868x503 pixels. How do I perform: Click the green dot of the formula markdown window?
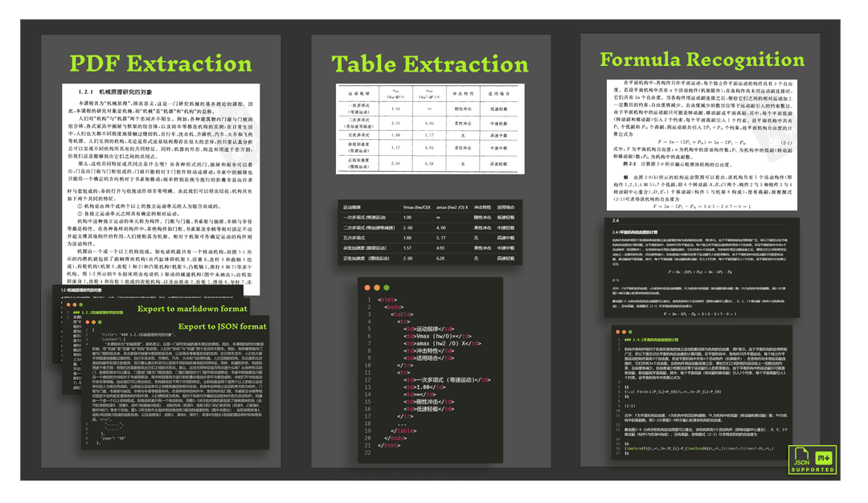click(630, 332)
